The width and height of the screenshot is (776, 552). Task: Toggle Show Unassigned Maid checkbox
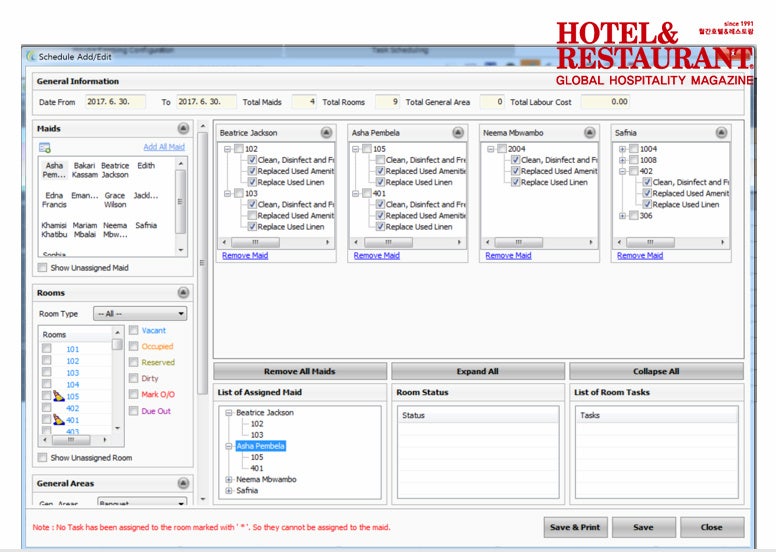(x=43, y=268)
